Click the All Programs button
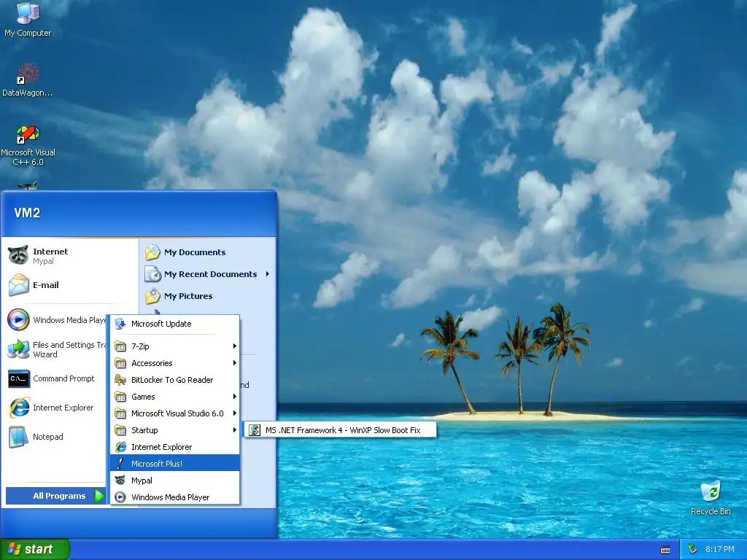The height and width of the screenshot is (560, 747). pyautogui.click(x=55, y=496)
